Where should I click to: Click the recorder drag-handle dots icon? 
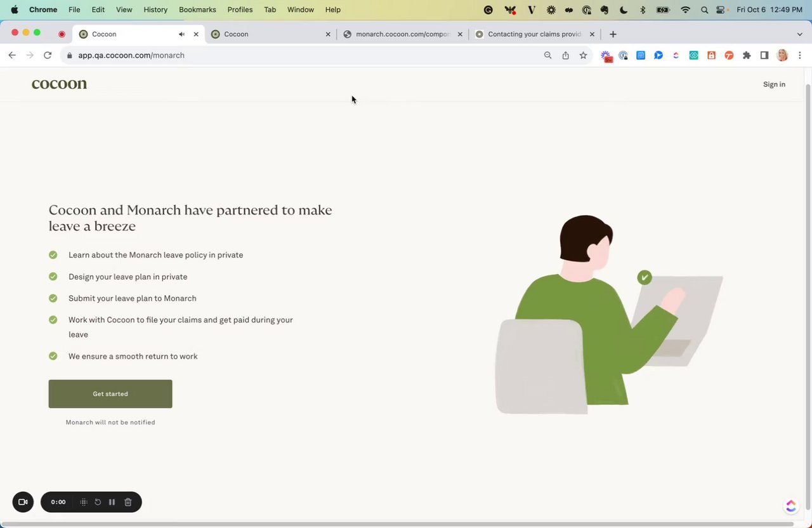(83, 502)
